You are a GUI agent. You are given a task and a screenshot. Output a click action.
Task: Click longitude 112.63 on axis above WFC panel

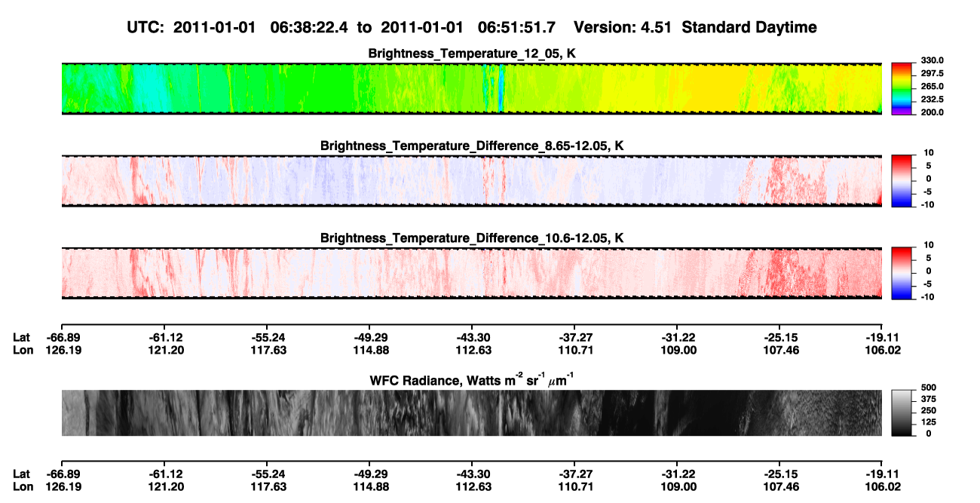click(474, 350)
